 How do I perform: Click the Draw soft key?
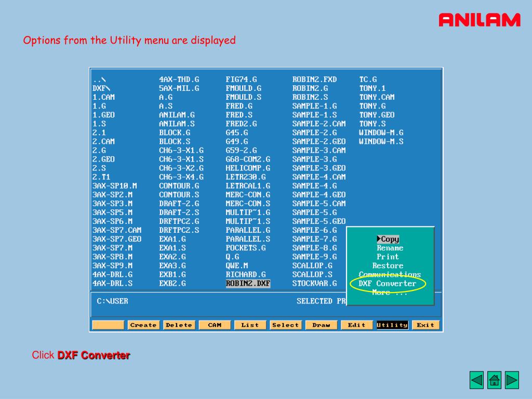(321, 325)
